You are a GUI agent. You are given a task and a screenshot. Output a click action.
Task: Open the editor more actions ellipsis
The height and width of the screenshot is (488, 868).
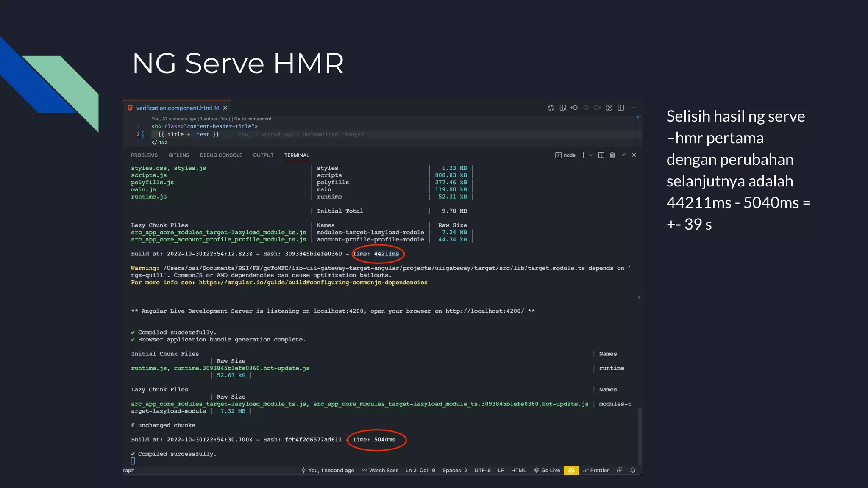point(632,108)
